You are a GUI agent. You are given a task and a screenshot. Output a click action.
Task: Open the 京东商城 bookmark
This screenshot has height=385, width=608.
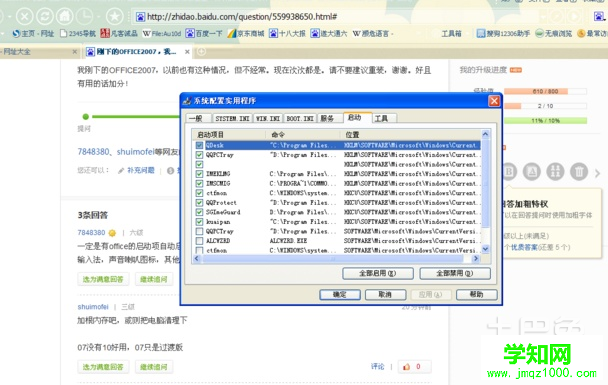tap(246, 34)
